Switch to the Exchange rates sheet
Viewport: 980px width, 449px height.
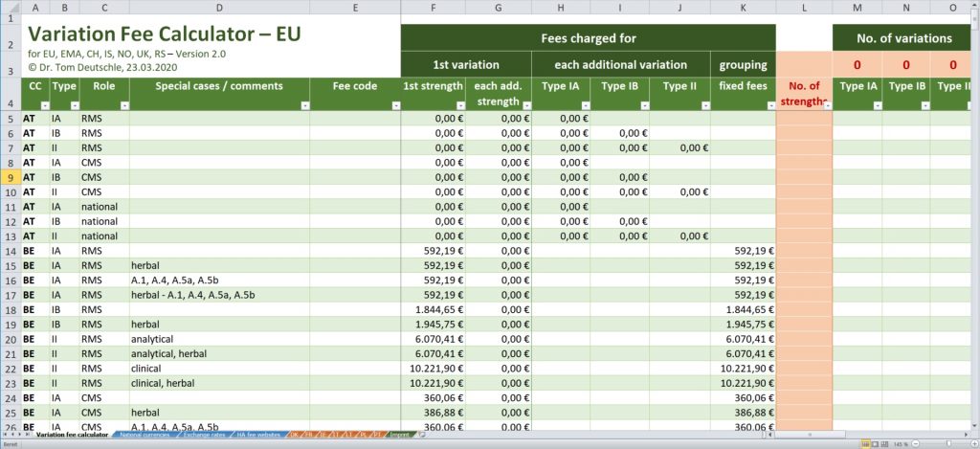pyautogui.click(x=205, y=435)
